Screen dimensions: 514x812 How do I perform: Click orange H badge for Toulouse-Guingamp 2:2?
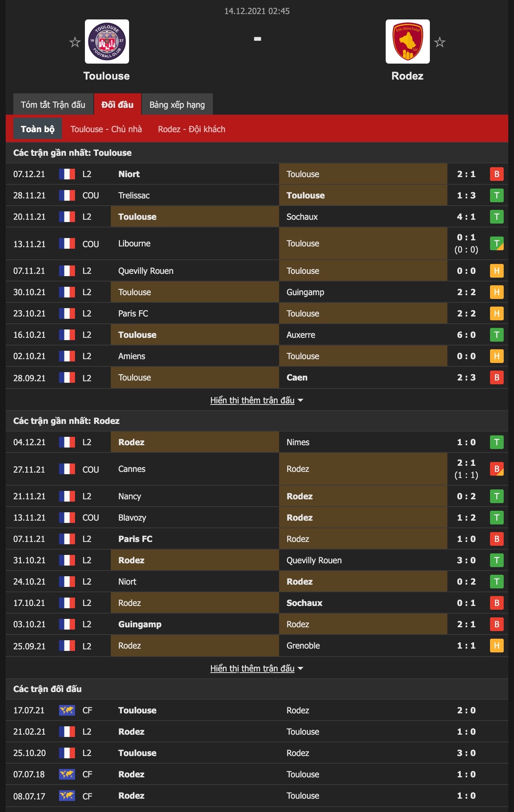coord(496,292)
